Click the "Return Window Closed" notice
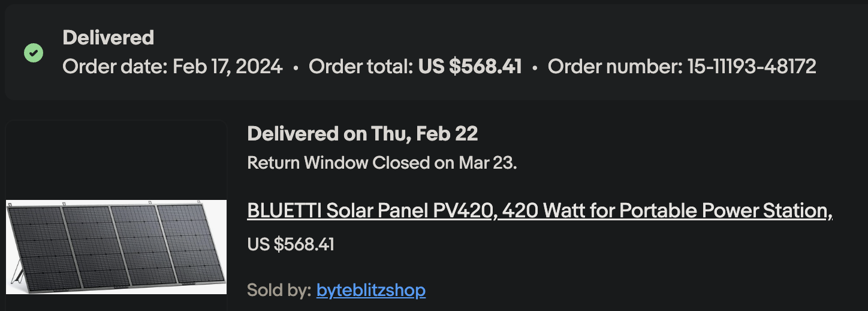 click(382, 163)
